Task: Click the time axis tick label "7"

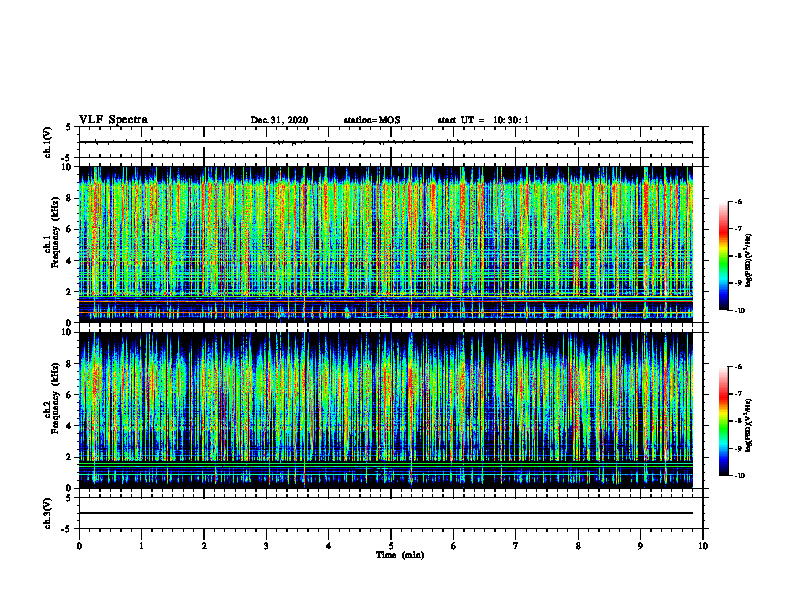Action: click(516, 546)
